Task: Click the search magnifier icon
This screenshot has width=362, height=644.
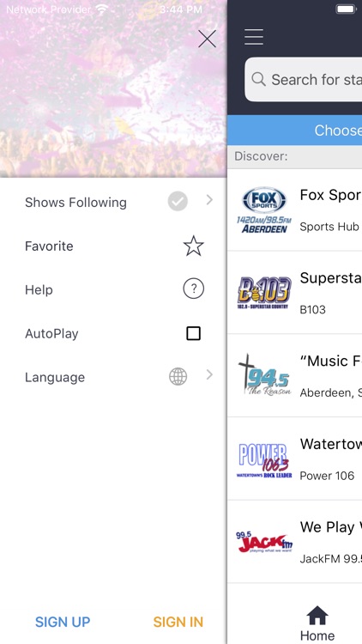Action: [258, 79]
